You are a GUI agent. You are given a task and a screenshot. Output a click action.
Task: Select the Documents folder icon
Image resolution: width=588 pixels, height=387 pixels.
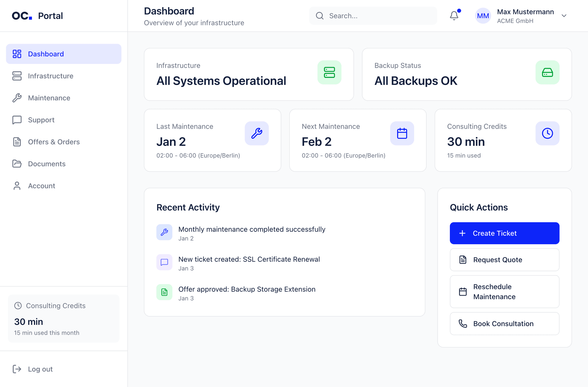click(17, 164)
